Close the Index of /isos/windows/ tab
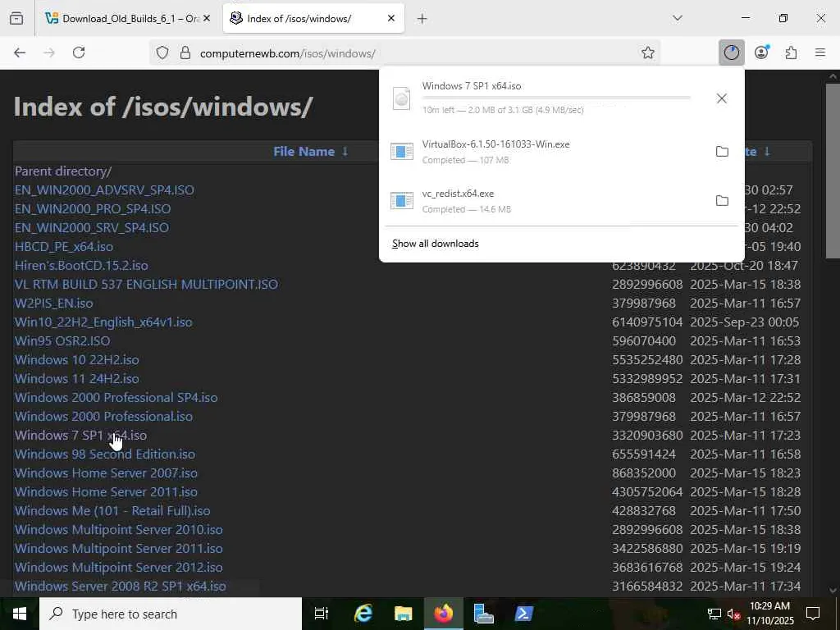840x630 pixels. click(x=391, y=18)
